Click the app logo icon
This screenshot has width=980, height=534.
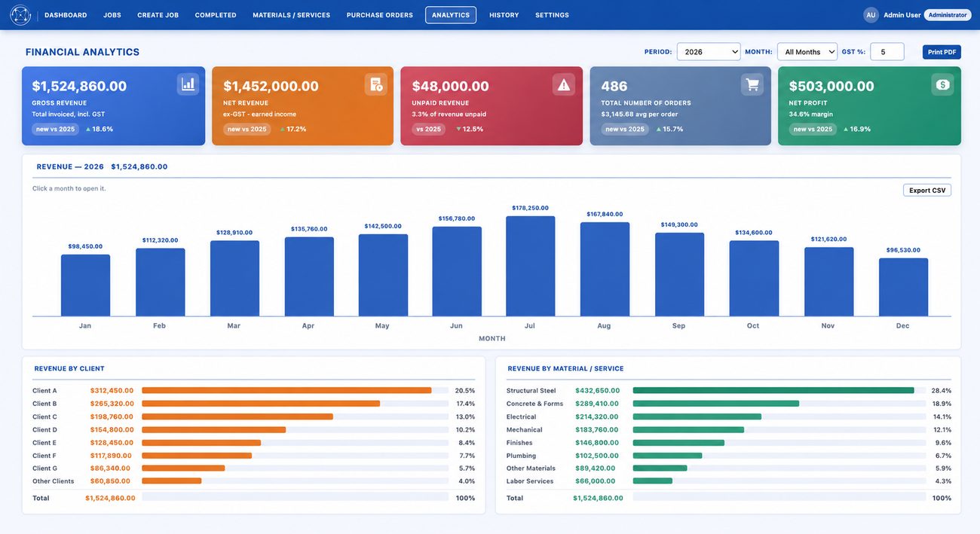coord(20,15)
